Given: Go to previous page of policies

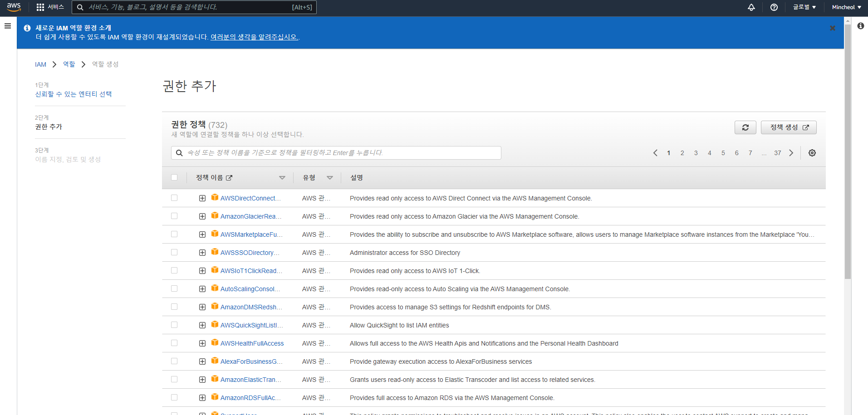Looking at the screenshot, I should click(x=655, y=153).
